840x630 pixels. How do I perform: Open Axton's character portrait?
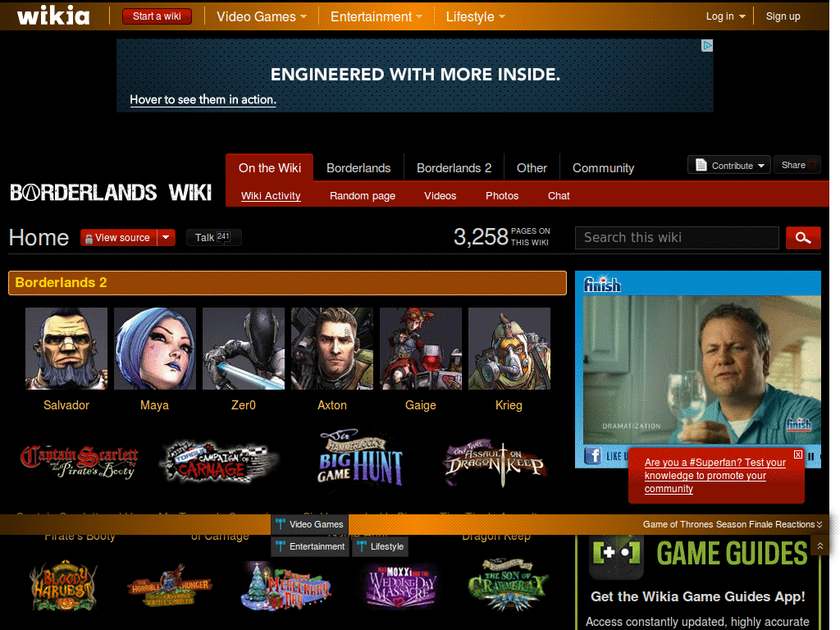click(x=332, y=348)
